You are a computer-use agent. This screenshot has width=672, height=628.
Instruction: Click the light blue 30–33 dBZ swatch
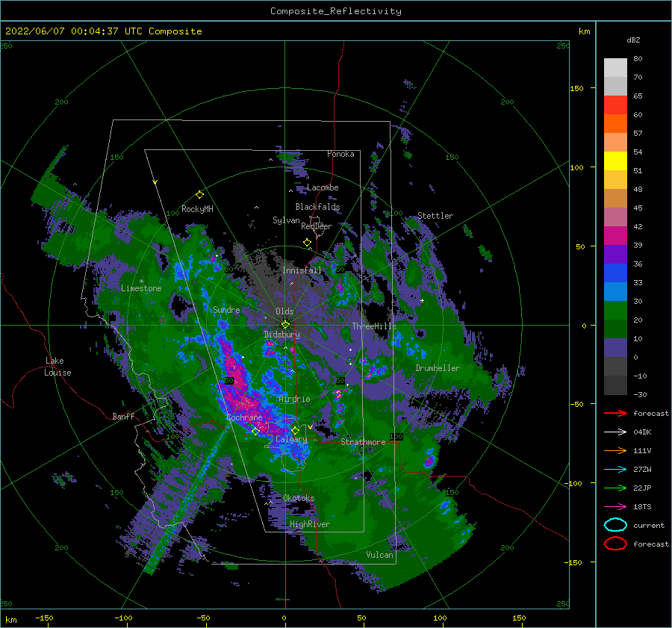[x=615, y=292]
